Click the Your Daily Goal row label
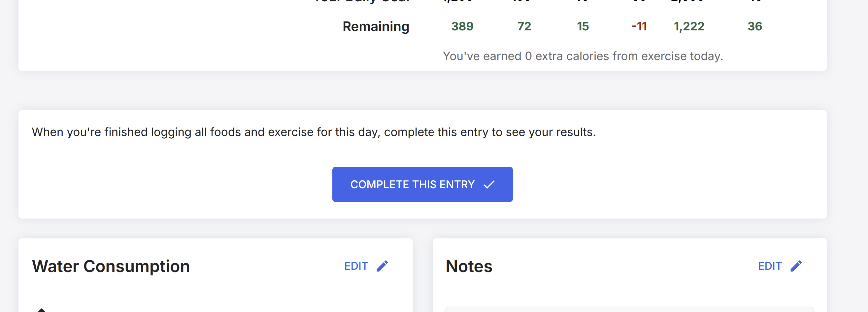Image resolution: width=868 pixels, height=312 pixels. click(361, 1)
